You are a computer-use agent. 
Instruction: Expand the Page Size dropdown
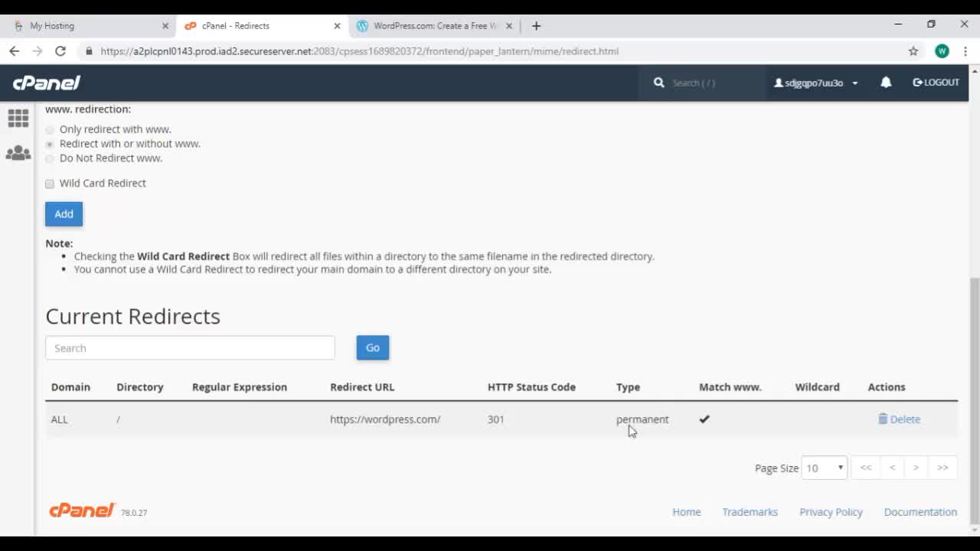tap(824, 468)
